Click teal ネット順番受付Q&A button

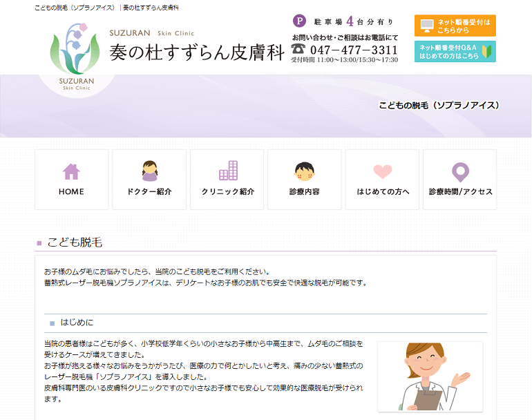point(455,52)
